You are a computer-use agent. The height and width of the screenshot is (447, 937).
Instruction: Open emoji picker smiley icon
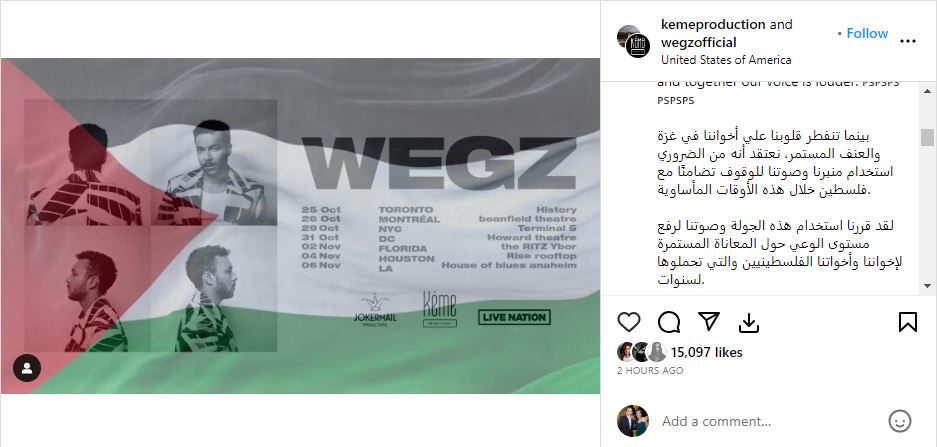(899, 421)
